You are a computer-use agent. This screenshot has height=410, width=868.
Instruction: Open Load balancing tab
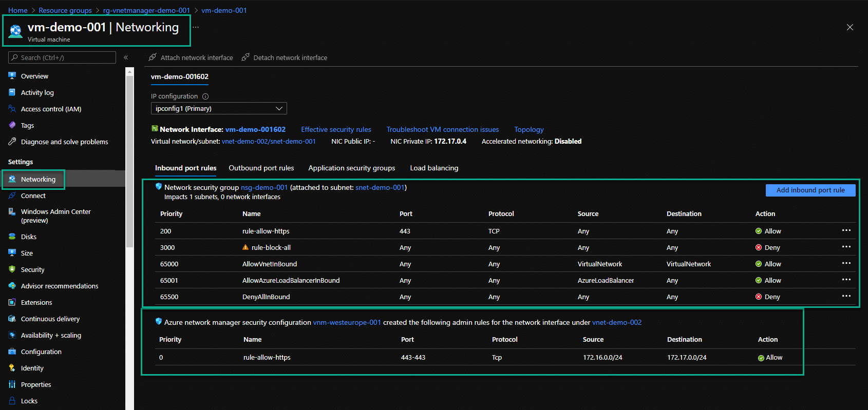[x=434, y=168]
